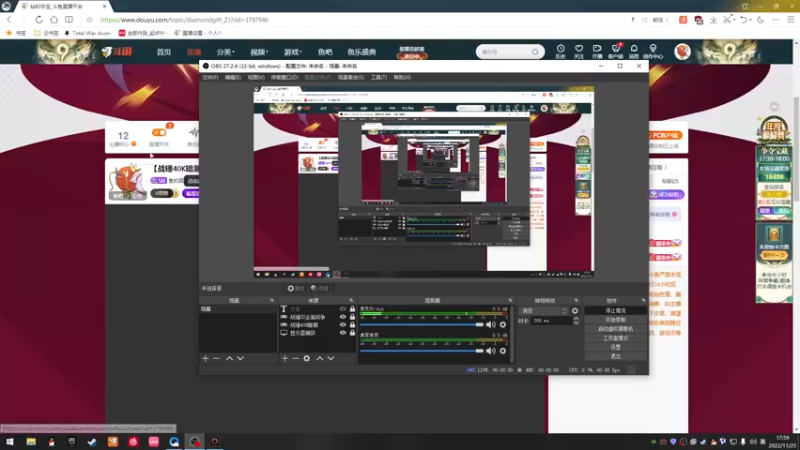Image resolution: width=800 pixels, height=450 pixels.
Task: Toggle lock on the 文本 text source
Action: (x=352, y=309)
